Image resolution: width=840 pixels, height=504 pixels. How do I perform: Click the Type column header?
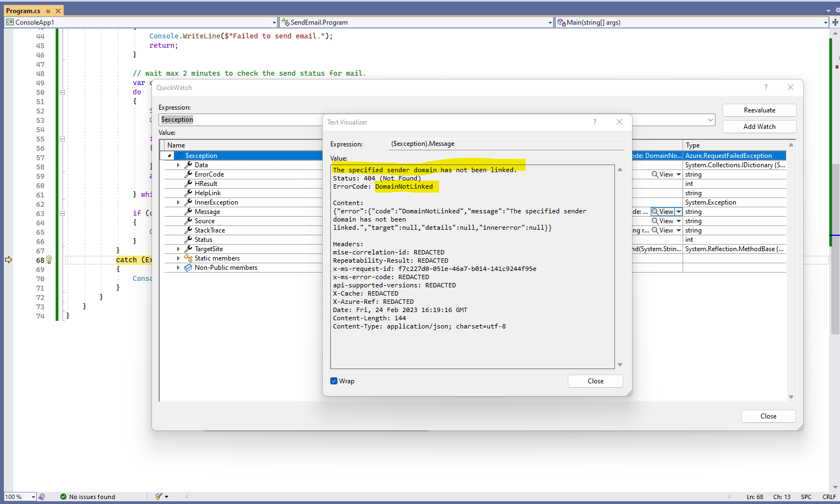[735, 145]
